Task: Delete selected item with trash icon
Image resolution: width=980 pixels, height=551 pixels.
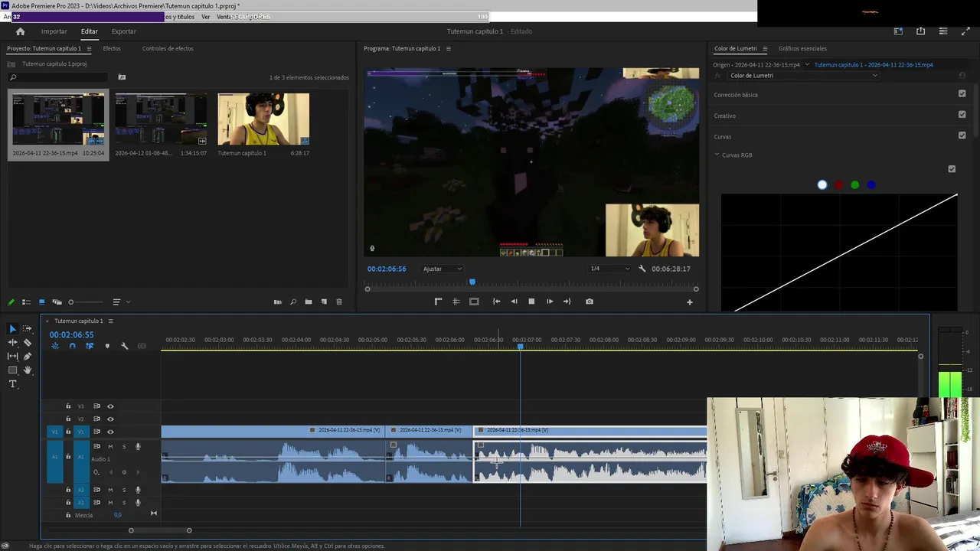Action: [x=339, y=302]
